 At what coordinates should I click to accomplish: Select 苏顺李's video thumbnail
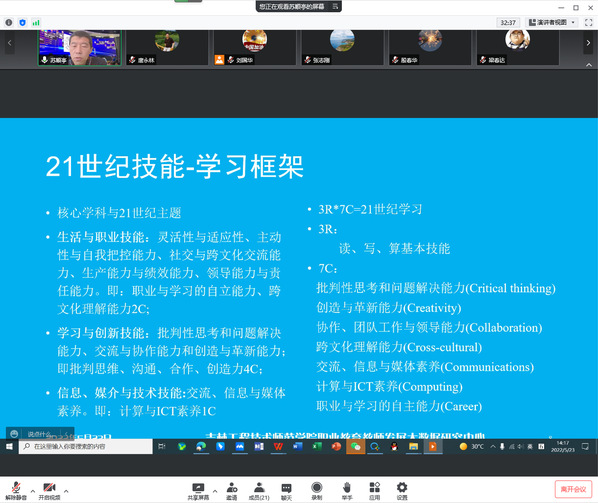coord(80,48)
